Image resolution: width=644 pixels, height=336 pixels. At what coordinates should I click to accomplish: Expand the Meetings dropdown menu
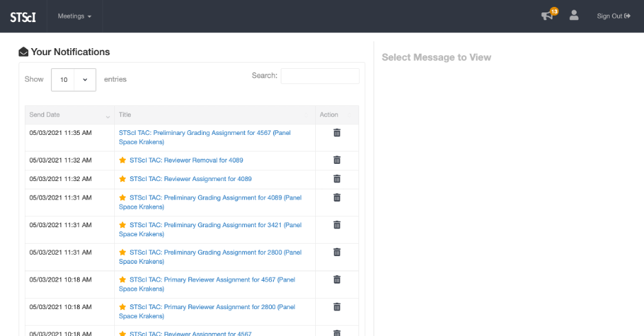pyautogui.click(x=74, y=16)
